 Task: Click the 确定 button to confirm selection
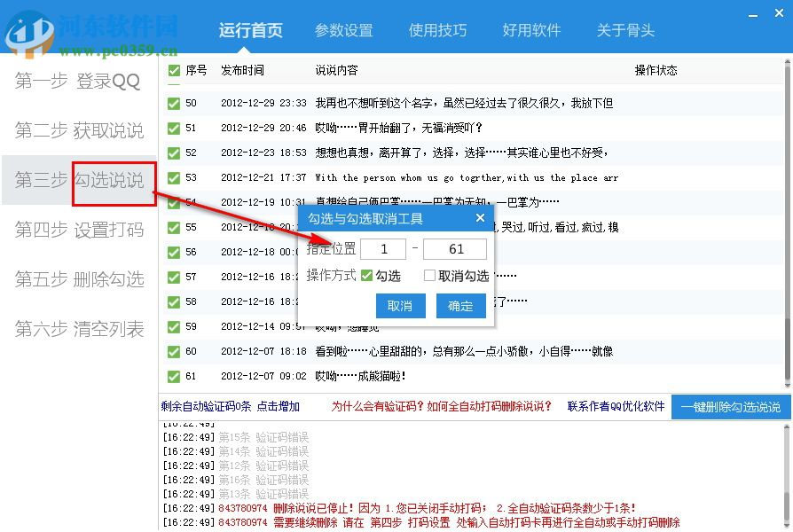(461, 306)
